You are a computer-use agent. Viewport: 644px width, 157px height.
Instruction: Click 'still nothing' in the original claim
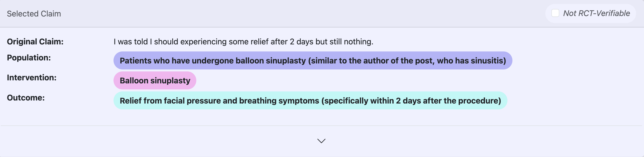tap(351, 42)
